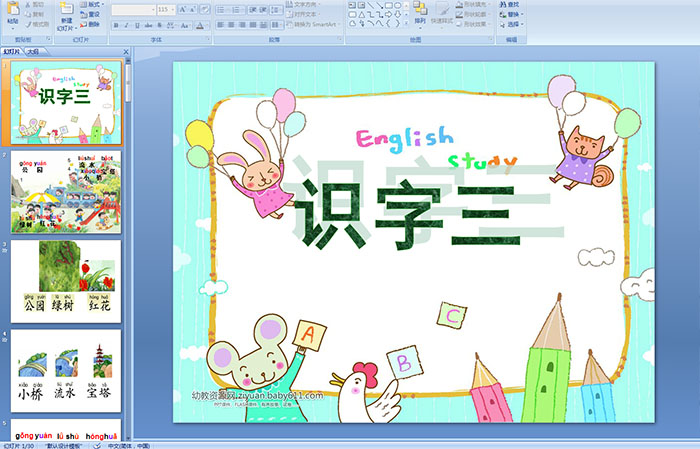Viewport: 700px width, 449px height.
Task: Open the Character Spacing (AV) dropdown
Action: coord(171,25)
